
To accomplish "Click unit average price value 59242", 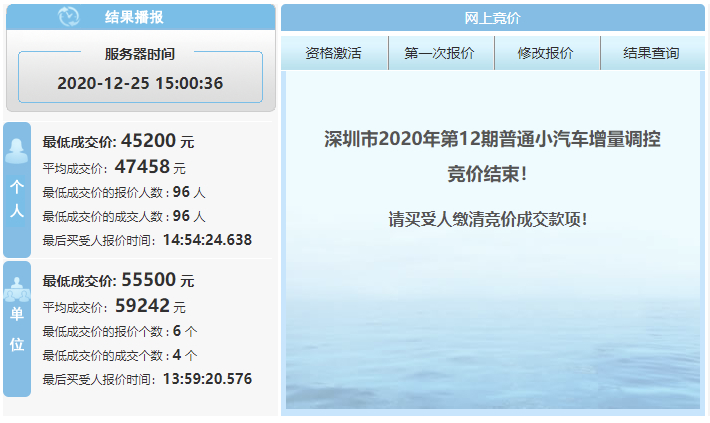I will (x=142, y=306).
